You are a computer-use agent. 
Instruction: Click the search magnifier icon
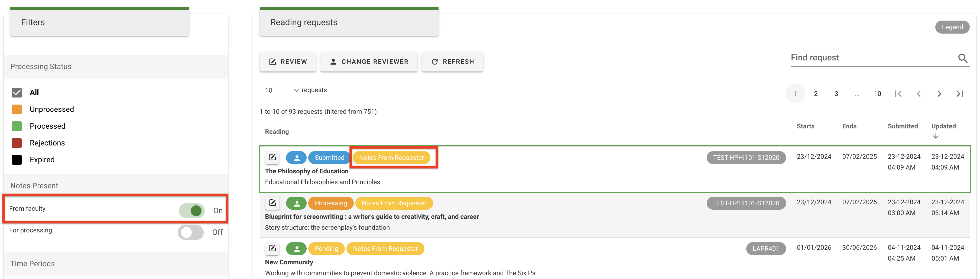pyautogui.click(x=962, y=58)
